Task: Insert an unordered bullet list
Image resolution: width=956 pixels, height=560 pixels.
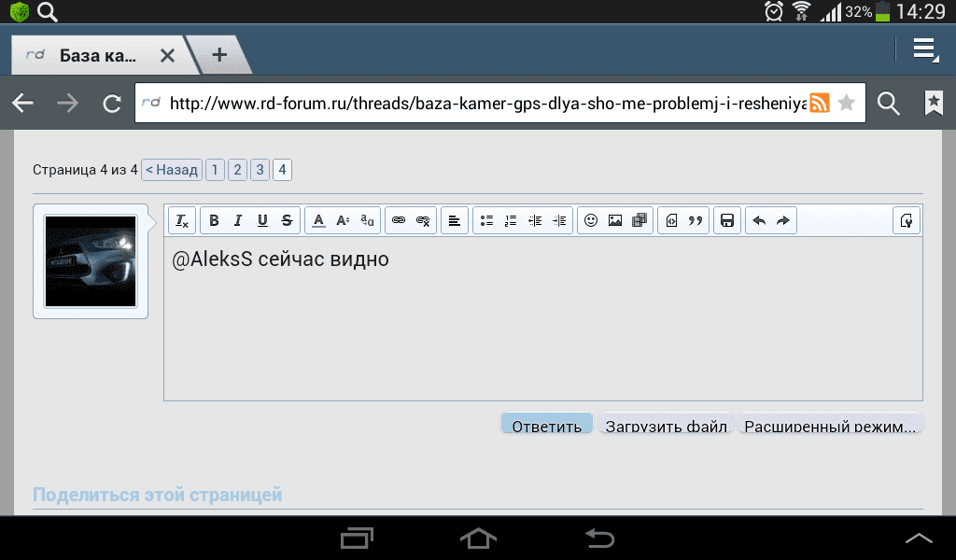Action: coord(486,221)
